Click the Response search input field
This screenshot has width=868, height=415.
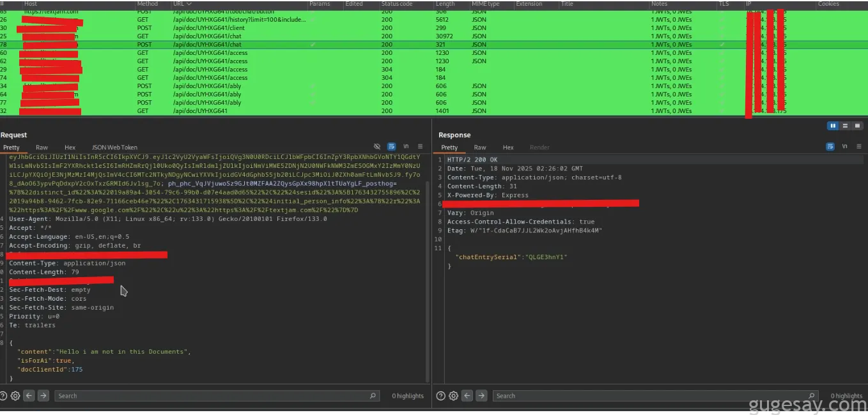tap(652, 396)
